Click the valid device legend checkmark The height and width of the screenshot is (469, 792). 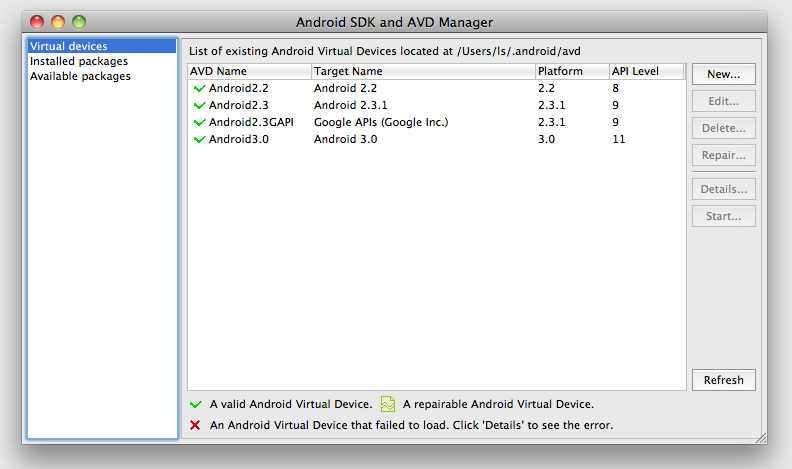tap(196, 405)
